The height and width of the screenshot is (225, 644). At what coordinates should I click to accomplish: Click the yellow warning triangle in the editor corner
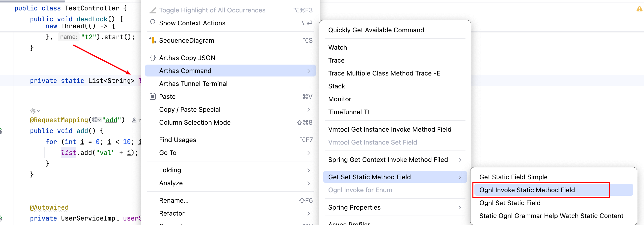(639, 9)
